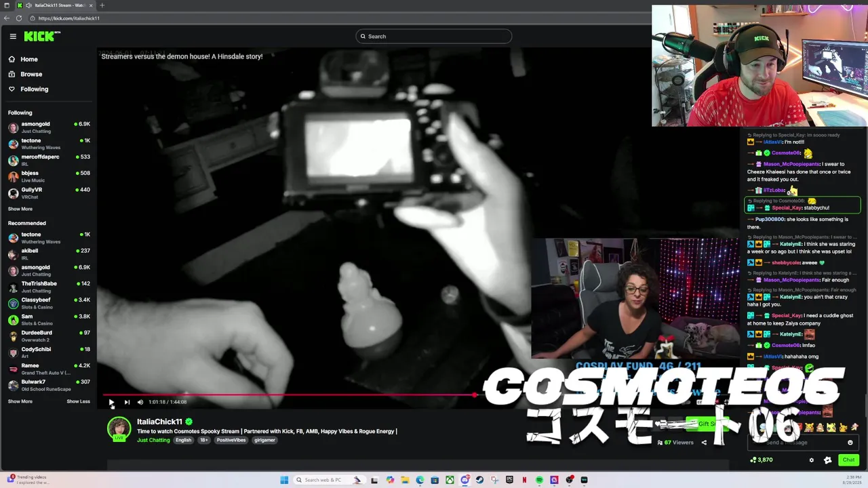Open Steam from the taskbar
The height and width of the screenshot is (488, 868).
pos(479,480)
